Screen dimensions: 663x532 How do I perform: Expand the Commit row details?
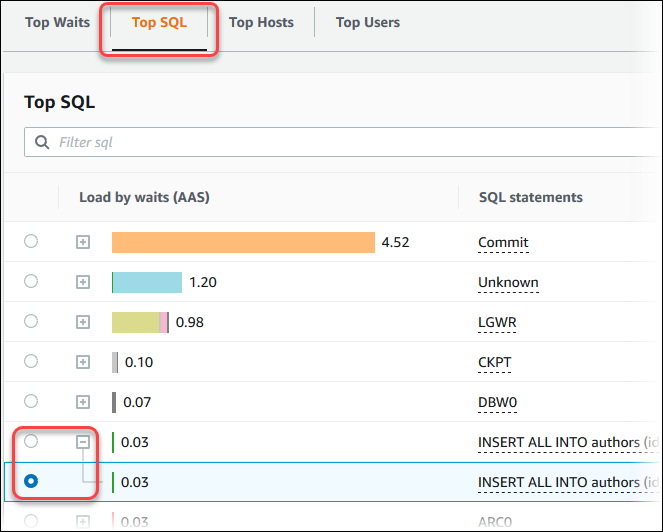pyautogui.click(x=84, y=242)
